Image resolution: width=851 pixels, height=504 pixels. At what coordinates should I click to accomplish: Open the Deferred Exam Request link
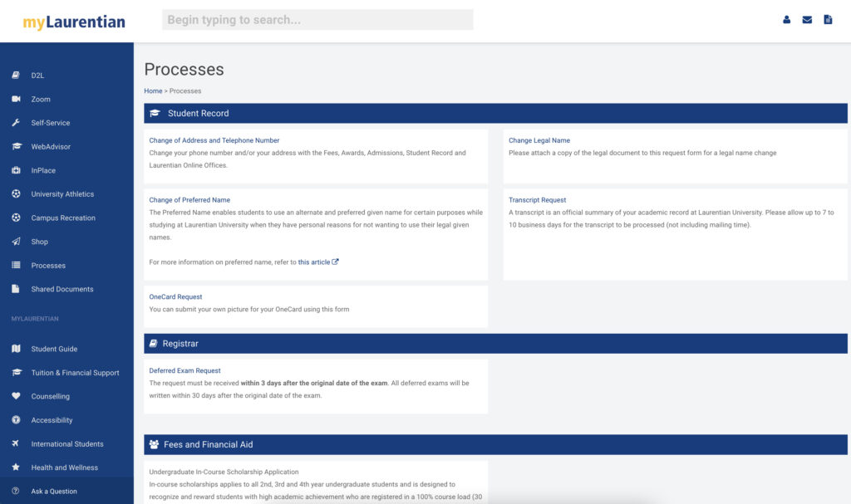pyautogui.click(x=184, y=370)
